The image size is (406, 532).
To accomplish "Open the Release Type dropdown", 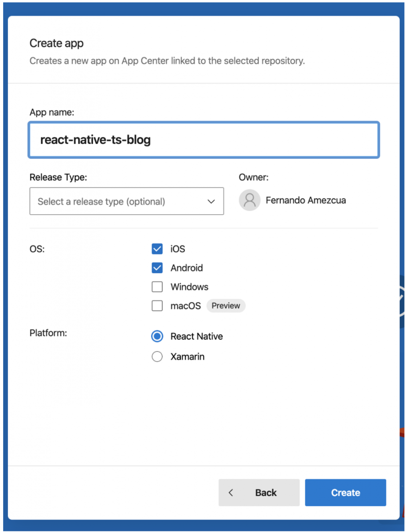I will point(127,201).
